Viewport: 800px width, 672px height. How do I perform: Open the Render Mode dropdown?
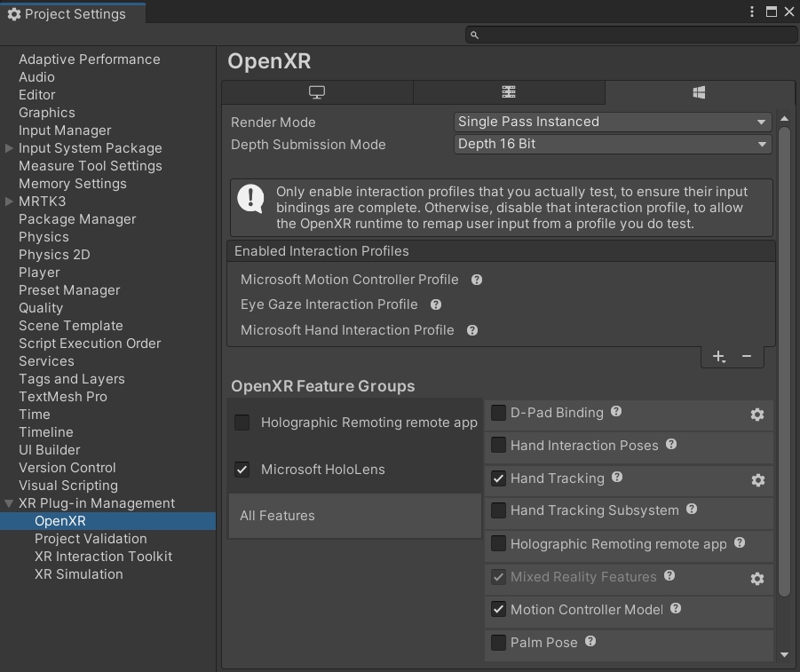613,122
